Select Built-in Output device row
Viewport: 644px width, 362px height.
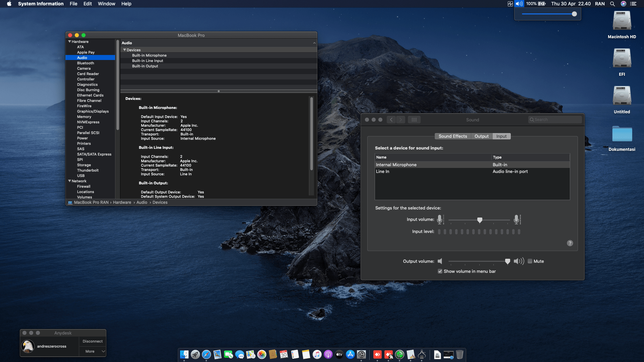219,66
